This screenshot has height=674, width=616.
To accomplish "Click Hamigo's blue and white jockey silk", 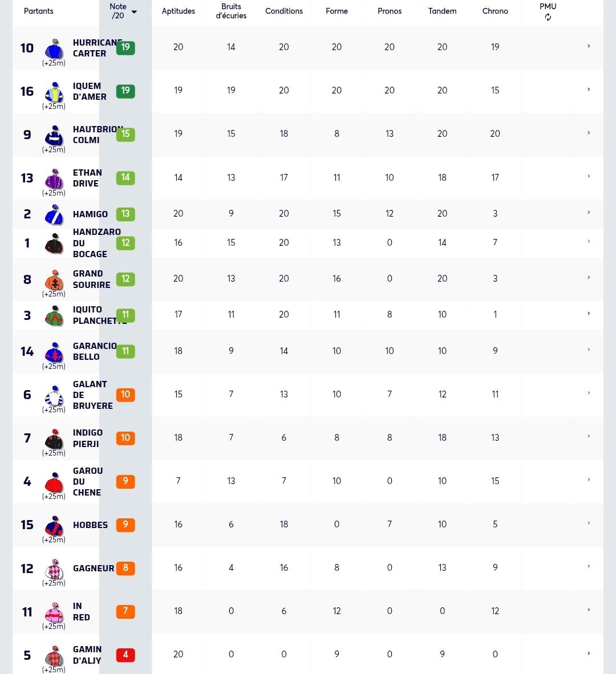I will 54,214.
